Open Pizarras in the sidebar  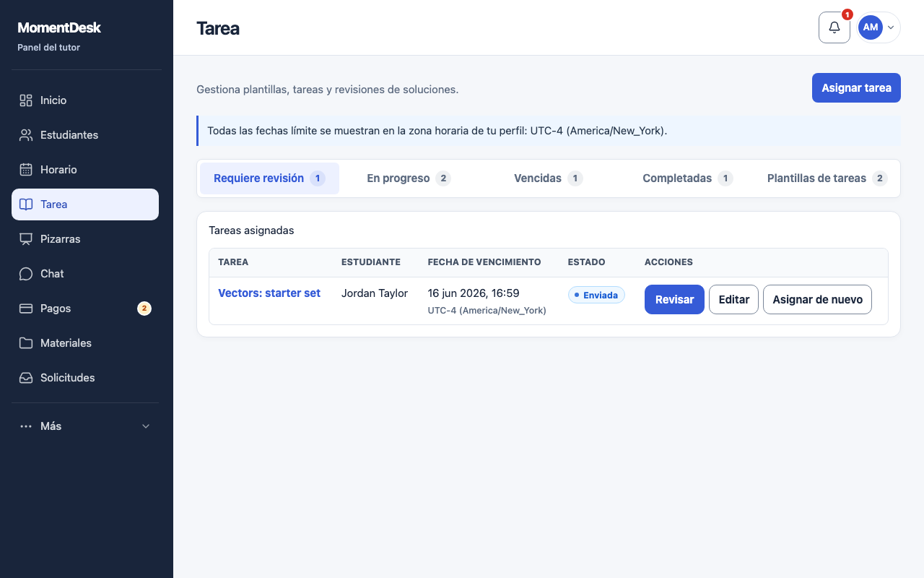coord(85,239)
